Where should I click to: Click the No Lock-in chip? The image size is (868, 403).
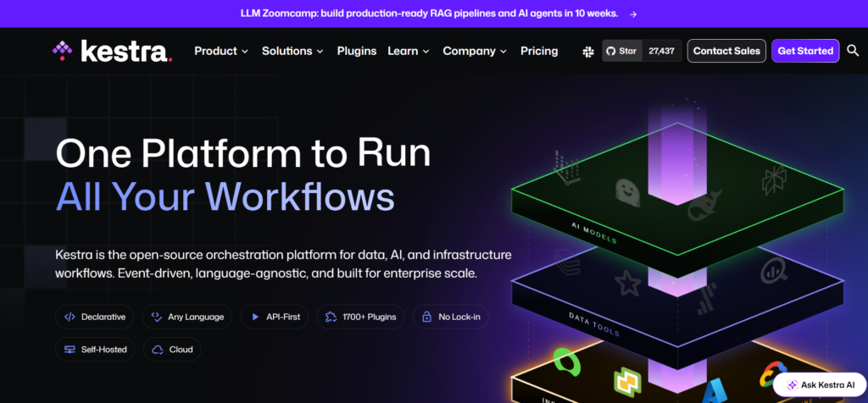click(451, 317)
